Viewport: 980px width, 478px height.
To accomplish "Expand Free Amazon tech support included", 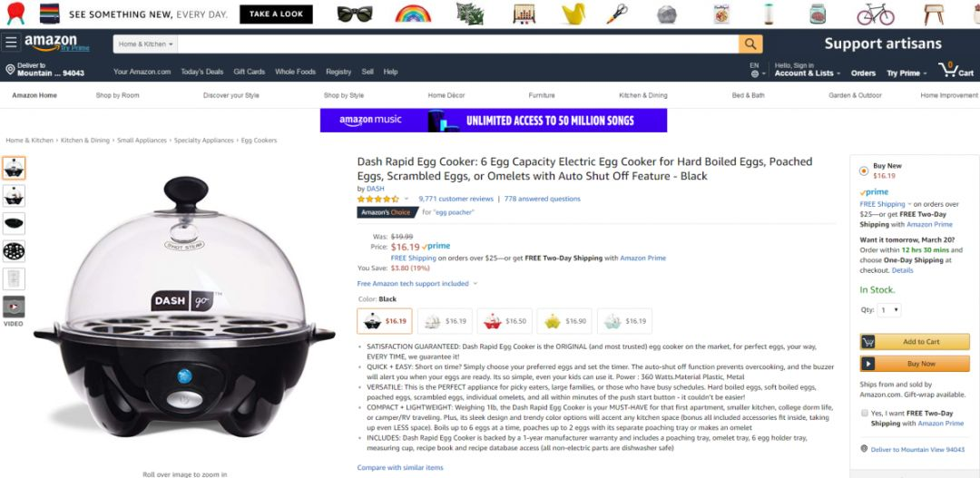I will click(x=416, y=284).
